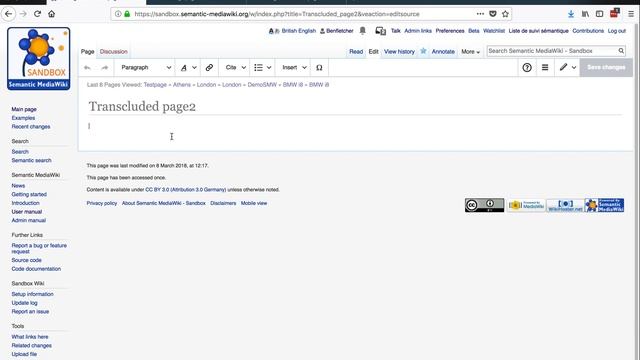Click the site security padlock icon
The width and height of the screenshot is (640, 360).
coord(127,14)
